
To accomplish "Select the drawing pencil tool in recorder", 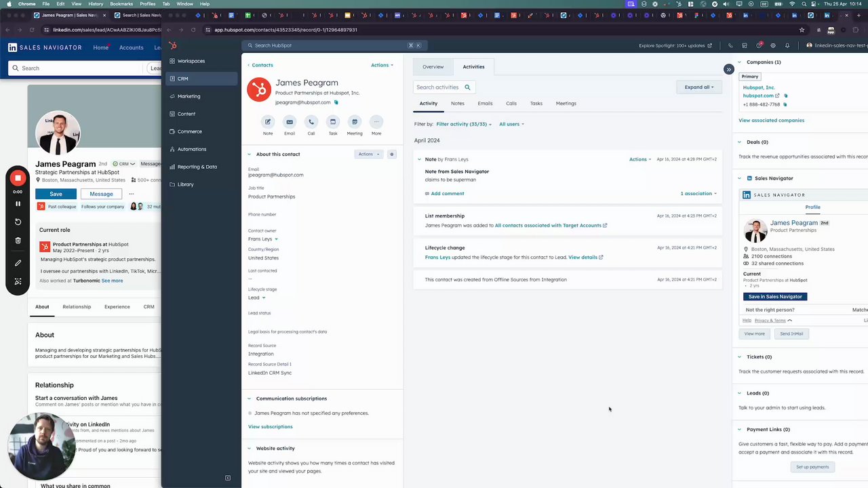I will pyautogui.click(x=18, y=263).
